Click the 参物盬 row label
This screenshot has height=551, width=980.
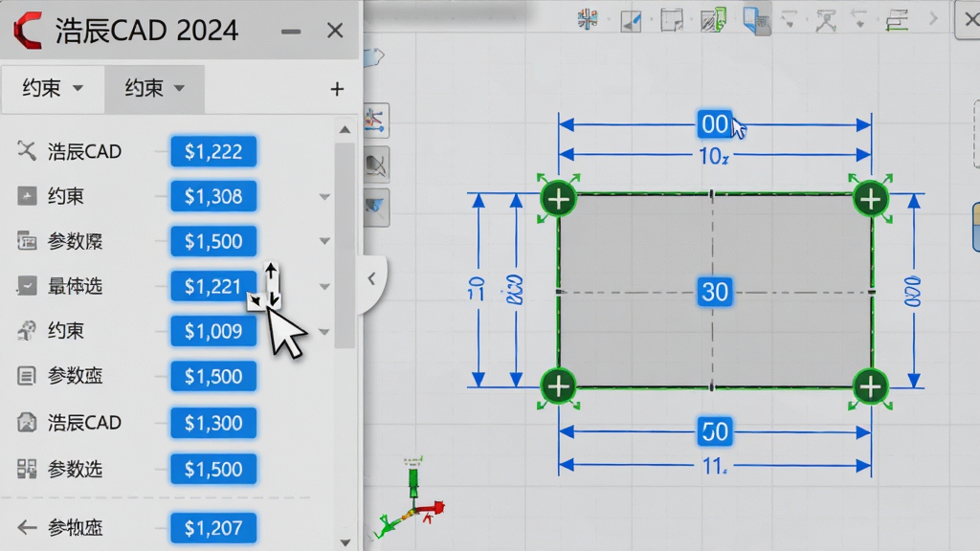[x=75, y=528]
